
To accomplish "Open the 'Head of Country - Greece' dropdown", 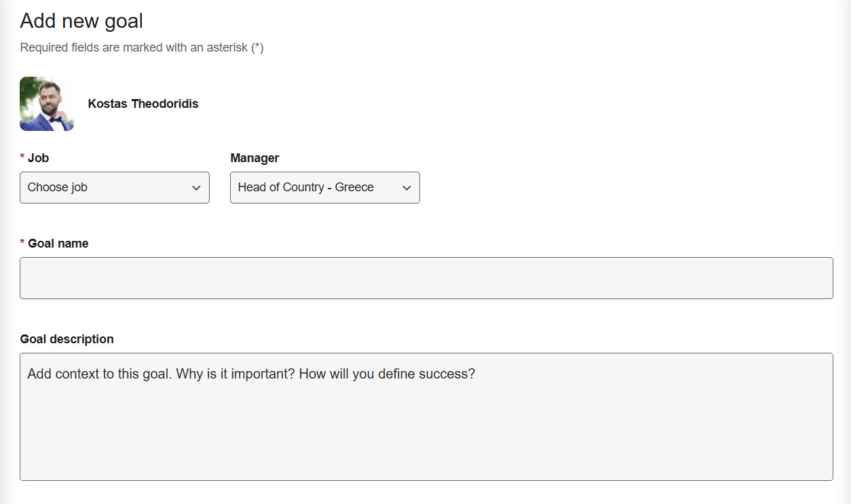I will point(324,187).
